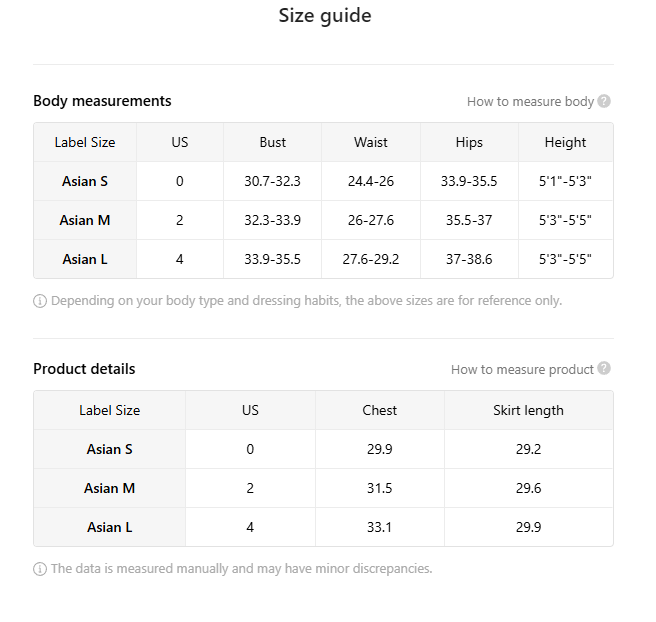
Task: Click the info icon before the body type note
Action: point(40,301)
